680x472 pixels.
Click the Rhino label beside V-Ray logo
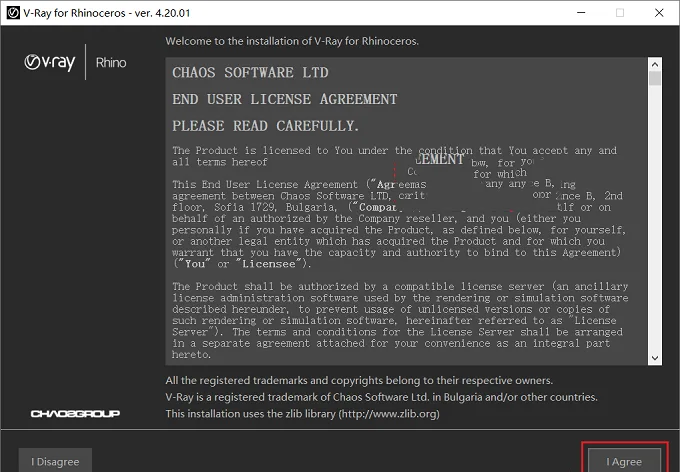click(x=111, y=63)
